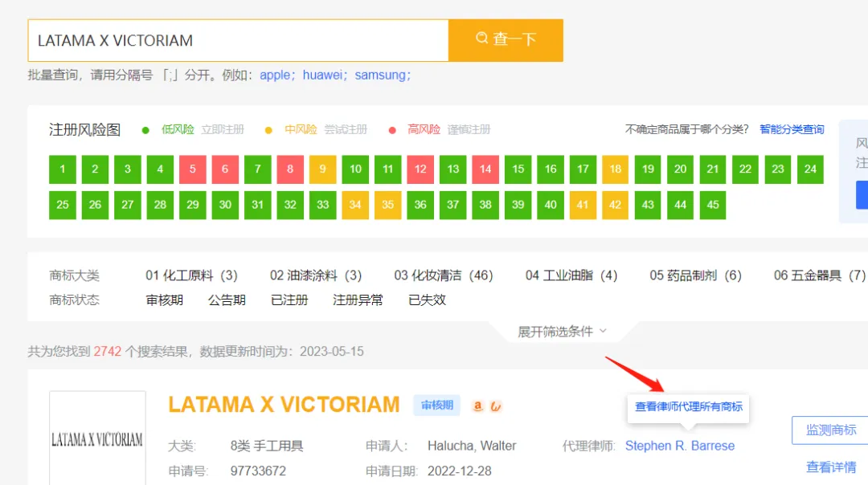
Task: Click the orange 查一下 search button
Action: [506, 40]
